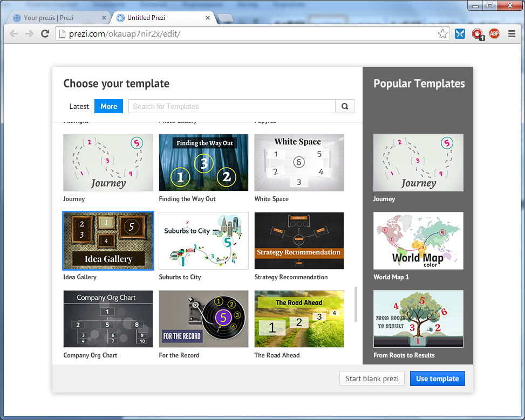The height and width of the screenshot is (420, 525).
Task: Select the More templates tab
Action: pyautogui.click(x=109, y=106)
